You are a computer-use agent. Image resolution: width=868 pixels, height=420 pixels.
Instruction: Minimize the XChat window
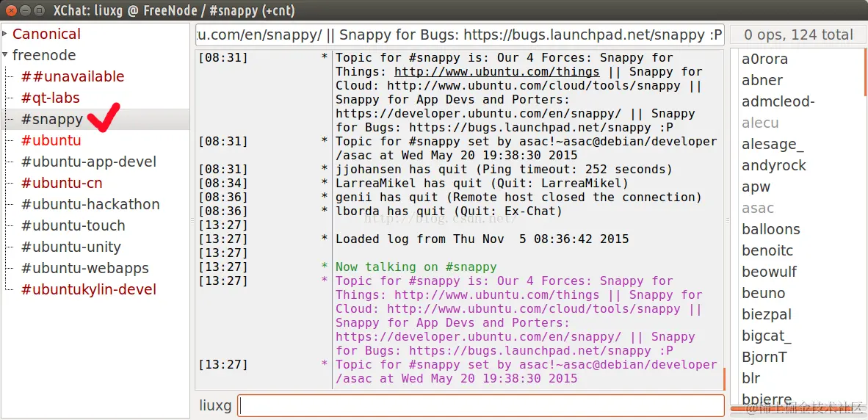point(26,10)
